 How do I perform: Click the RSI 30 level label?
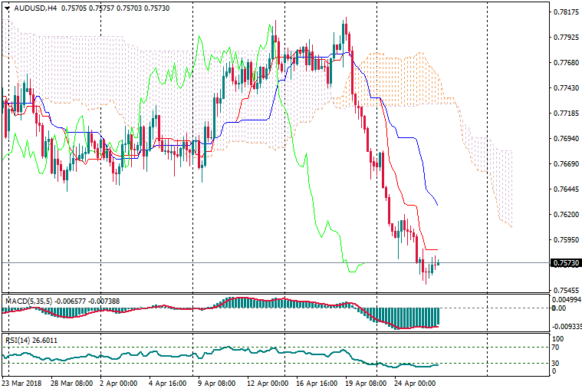[x=557, y=363]
